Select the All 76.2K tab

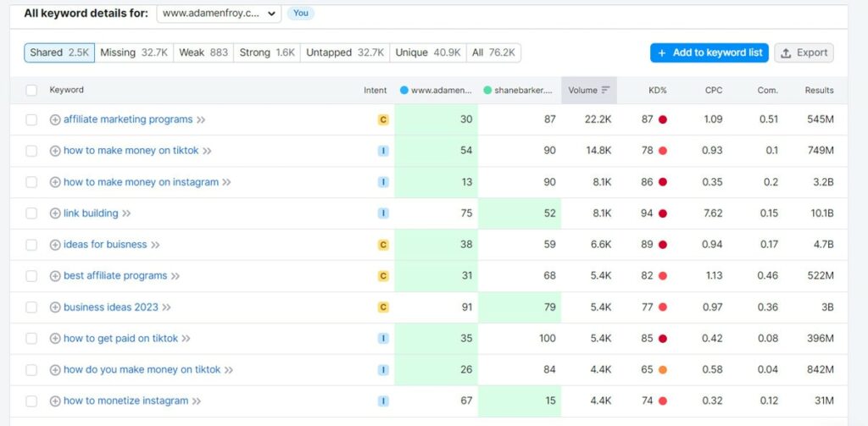[x=493, y=53]
